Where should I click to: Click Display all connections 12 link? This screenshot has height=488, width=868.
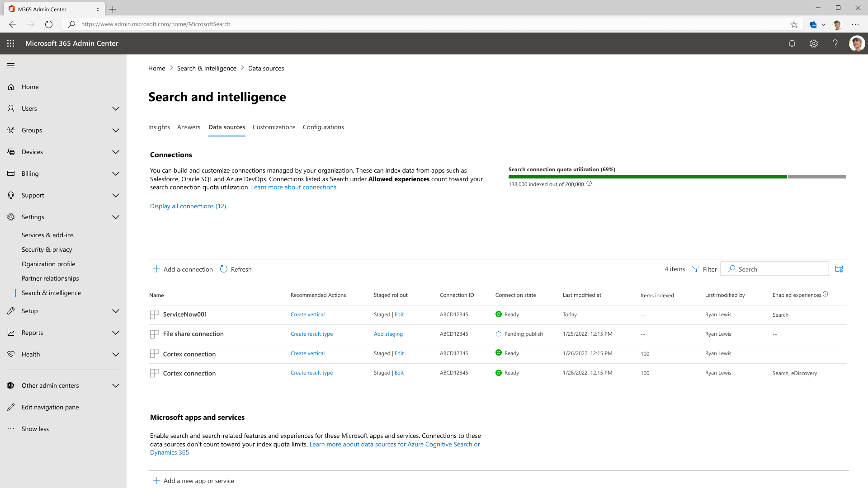pyautogui.click(x=188, y=206)
